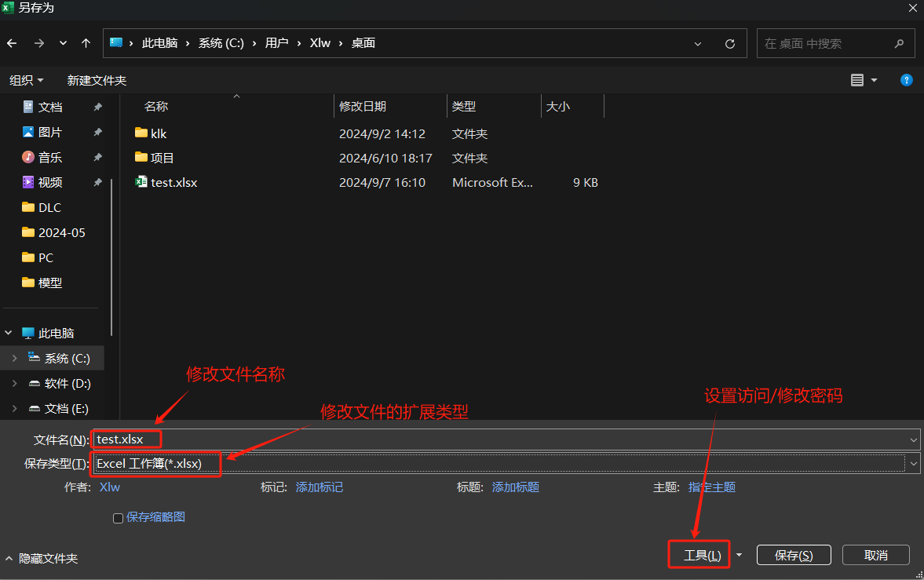This screenshot has width=924, height=580.
Task: Expand the 系统 (C:) tree node
Action: coord(14,358)
